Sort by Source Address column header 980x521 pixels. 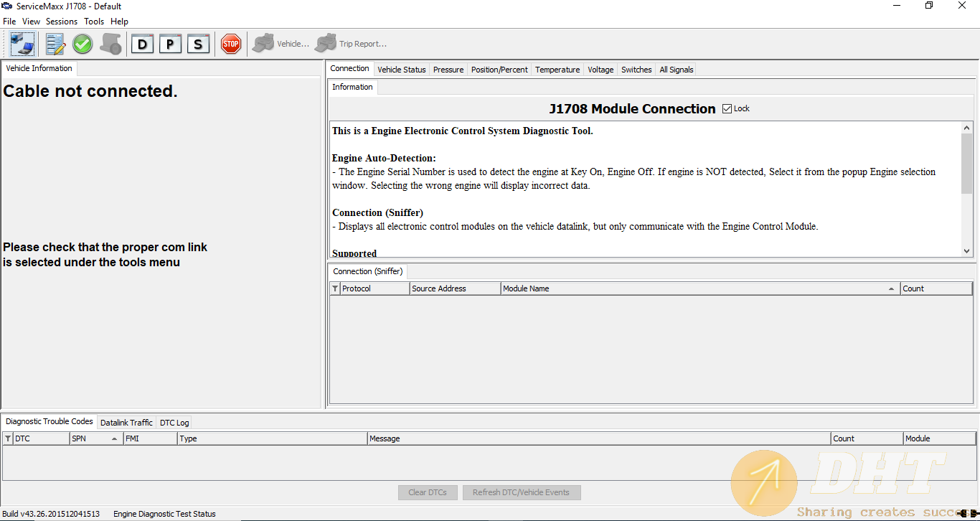[455, 288]
